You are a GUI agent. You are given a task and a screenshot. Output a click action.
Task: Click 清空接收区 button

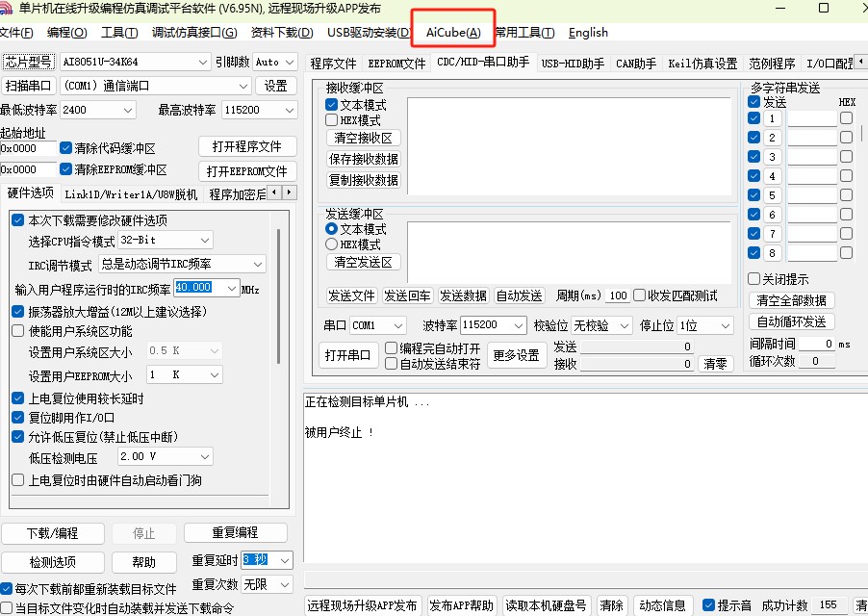pyautogui.click(x=363, y=138)
